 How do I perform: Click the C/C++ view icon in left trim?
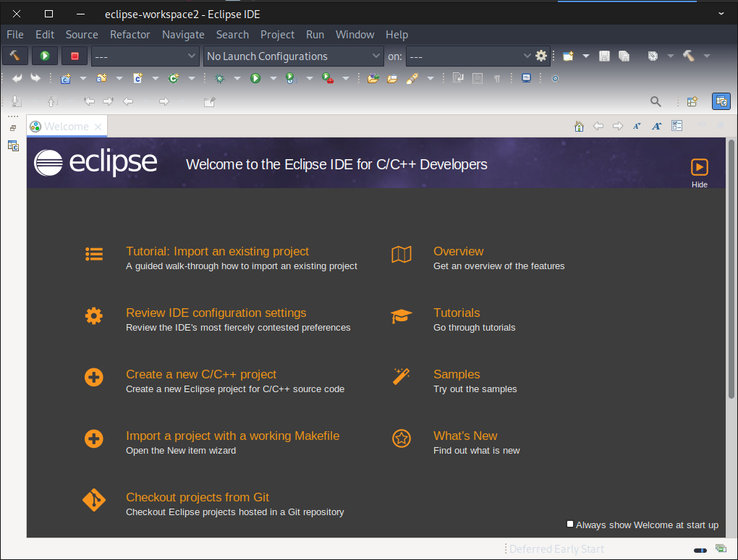click(x=13, y=146)
